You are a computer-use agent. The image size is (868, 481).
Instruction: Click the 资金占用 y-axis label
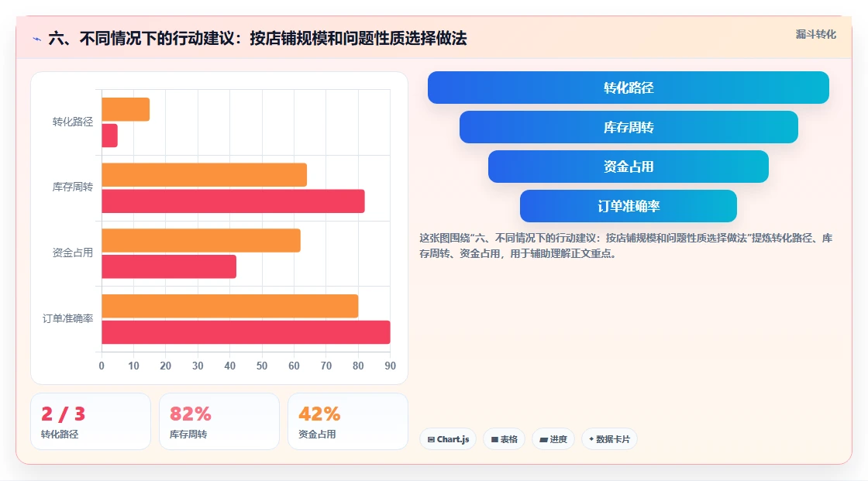pyautogui.click(x=73, y=253)
